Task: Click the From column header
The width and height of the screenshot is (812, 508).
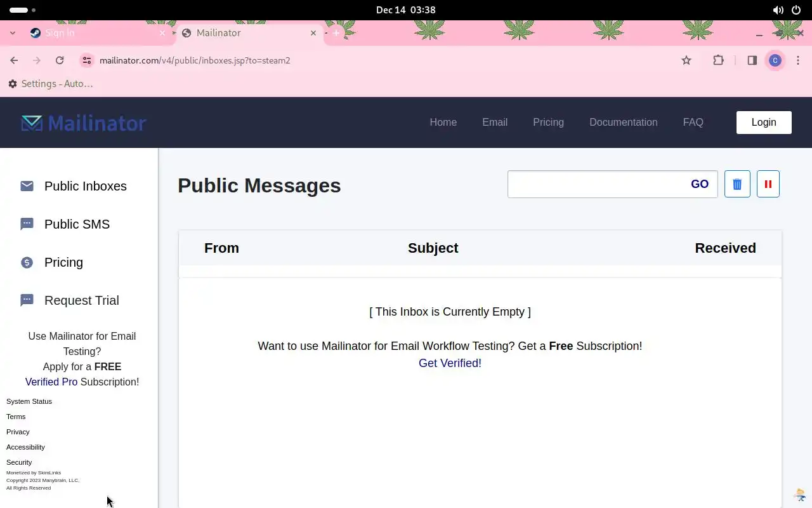Action: 221,248
